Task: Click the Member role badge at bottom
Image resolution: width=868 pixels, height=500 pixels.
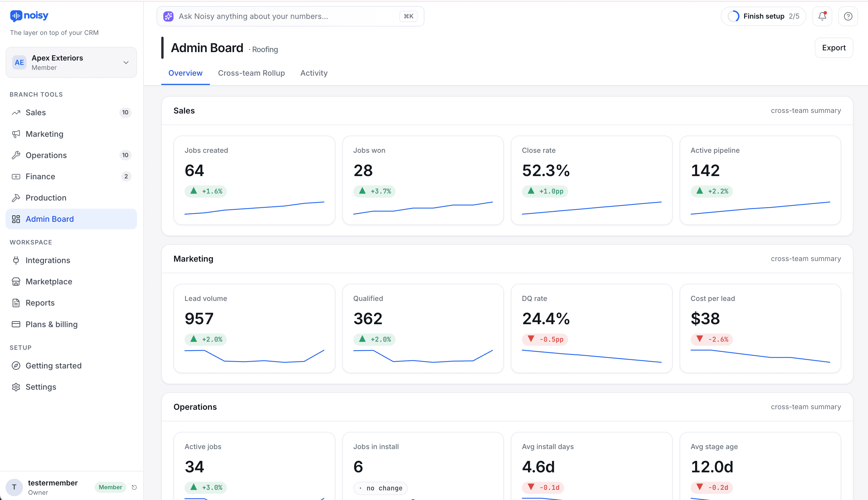Action: pyautogui.click(x=110, y=487)
